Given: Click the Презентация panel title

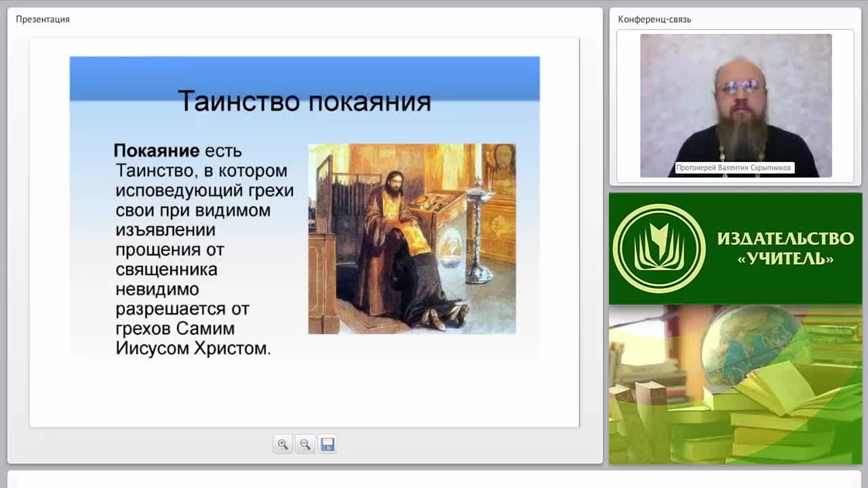Looking at the screenshot, I should [x=43, y=19].
